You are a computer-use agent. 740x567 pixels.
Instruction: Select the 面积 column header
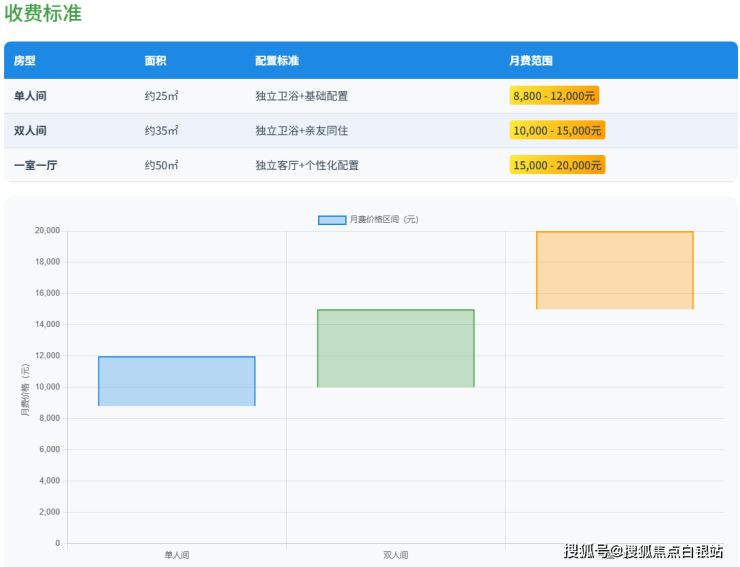[x=155, y=61]
